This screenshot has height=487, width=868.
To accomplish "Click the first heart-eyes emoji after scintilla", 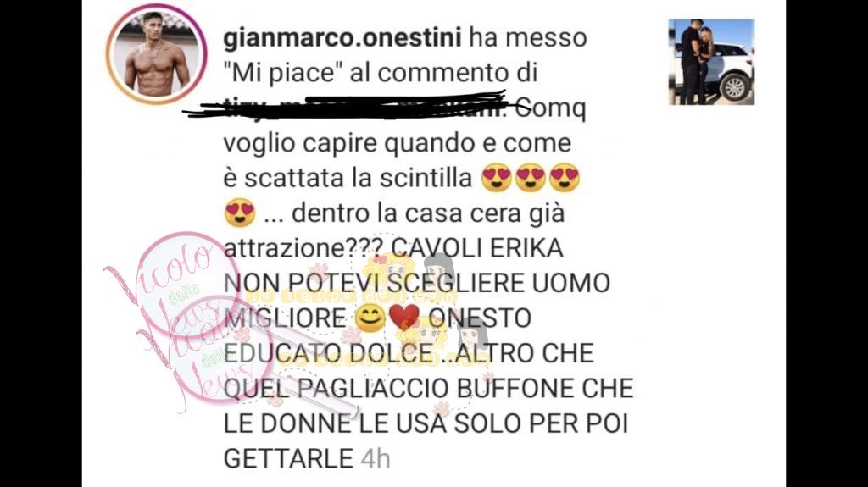I will (497, 178).
